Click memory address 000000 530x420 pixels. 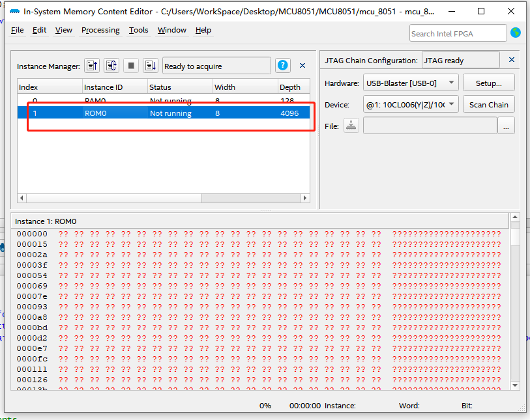[32, 234]
